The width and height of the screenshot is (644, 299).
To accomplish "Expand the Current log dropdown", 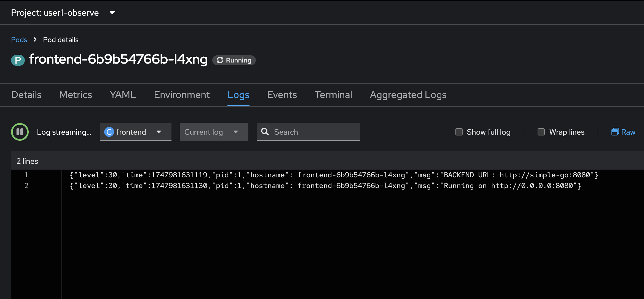I will click(x=214, y=132).
